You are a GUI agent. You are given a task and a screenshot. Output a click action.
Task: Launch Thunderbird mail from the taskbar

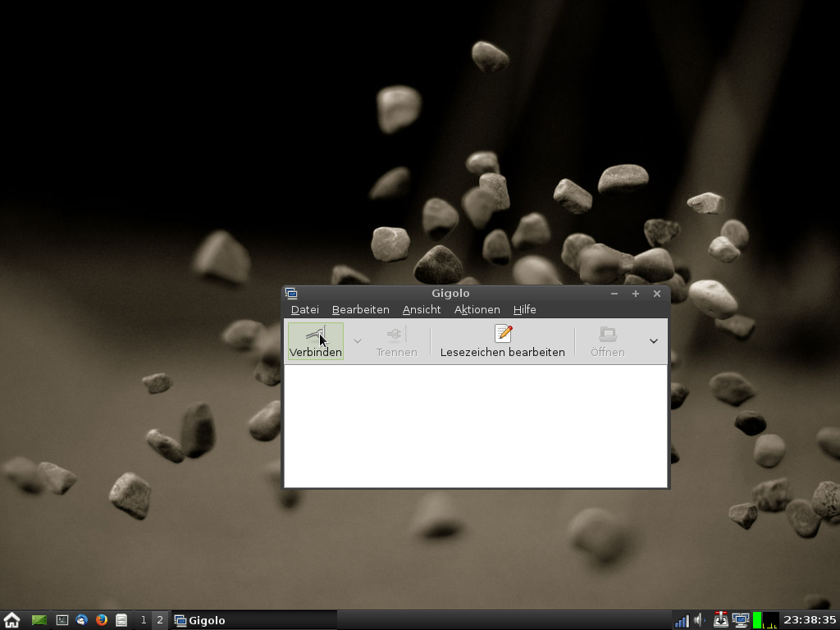(x=81, y=620)
